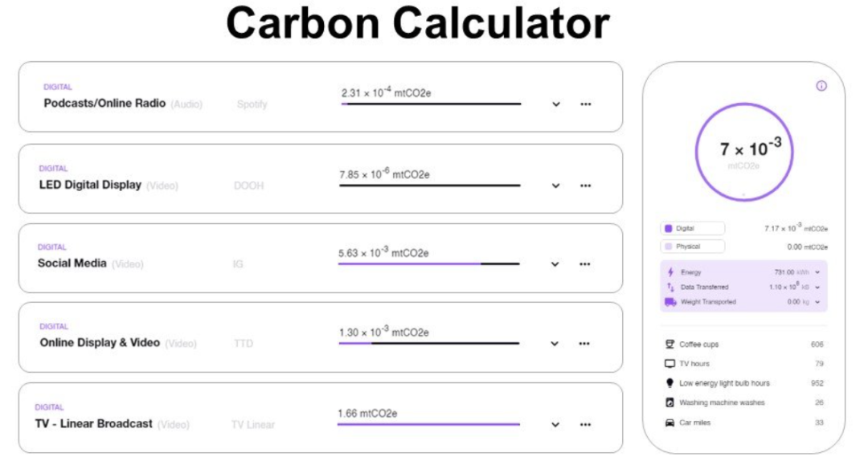Expand the Social Media row chevron
The width and height of the screenshot is (868, 461).
555,263
